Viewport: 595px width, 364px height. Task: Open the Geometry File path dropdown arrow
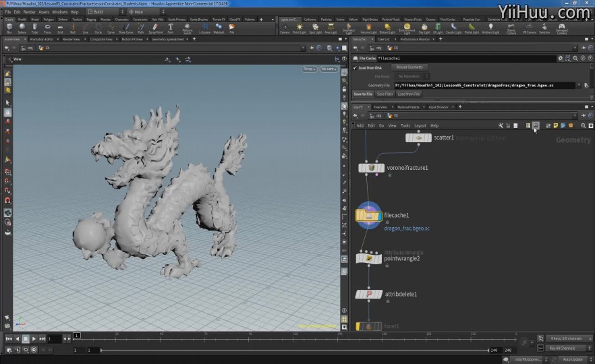[579, 86]
